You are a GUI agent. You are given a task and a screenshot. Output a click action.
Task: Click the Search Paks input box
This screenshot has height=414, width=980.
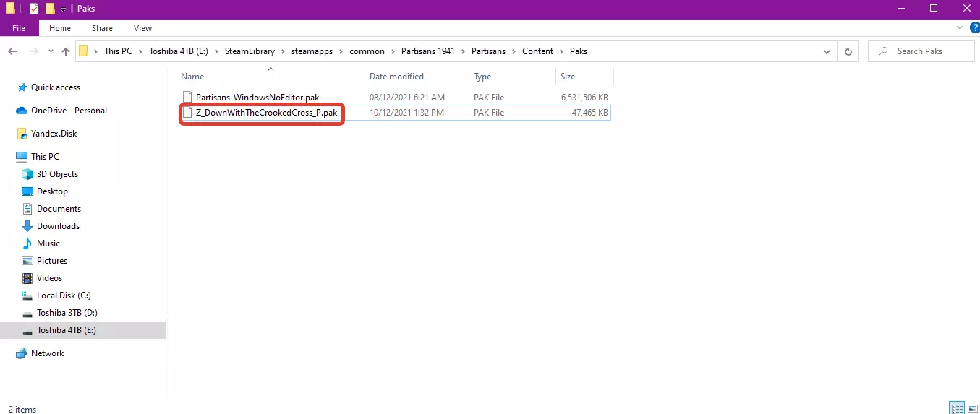(920, 51)
